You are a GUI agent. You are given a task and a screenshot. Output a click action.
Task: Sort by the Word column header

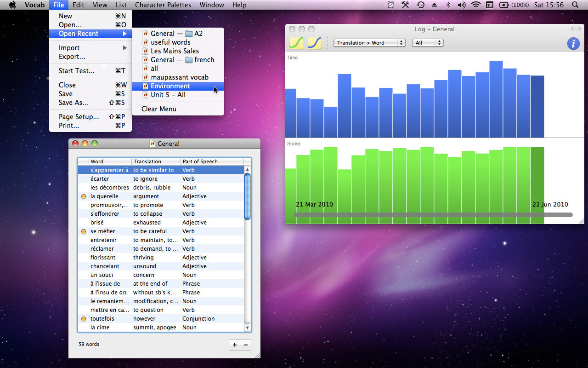(110, 161)
